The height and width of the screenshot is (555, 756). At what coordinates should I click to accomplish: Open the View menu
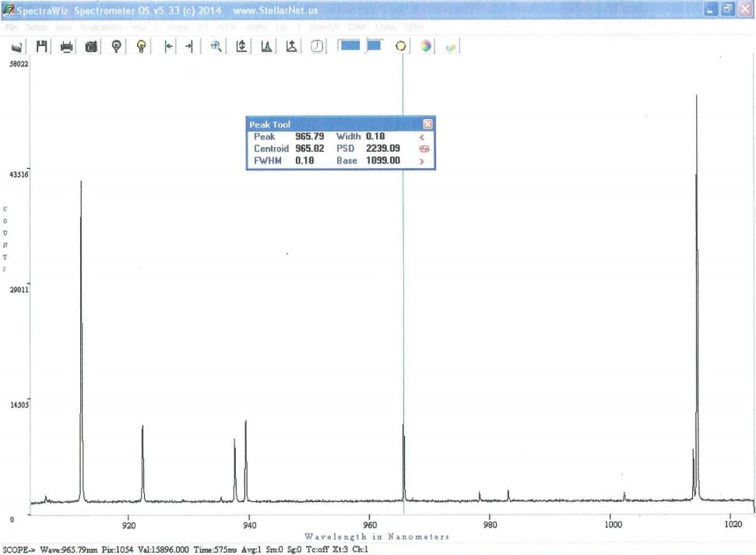pyautogui.click(x=63, y=27)
